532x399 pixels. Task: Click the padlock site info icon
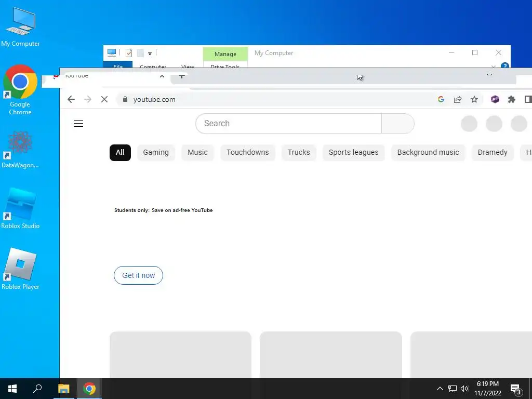[125, 99]
